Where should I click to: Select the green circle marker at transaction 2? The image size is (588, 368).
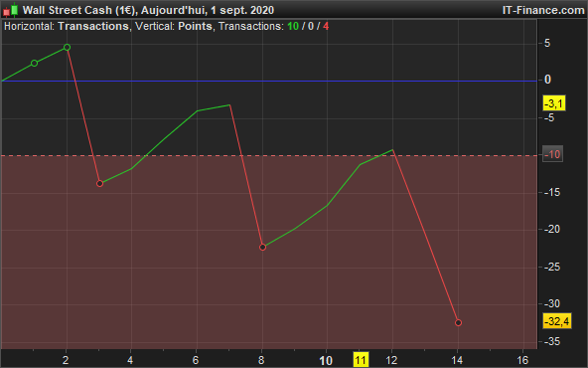click(x=67, y=48)
